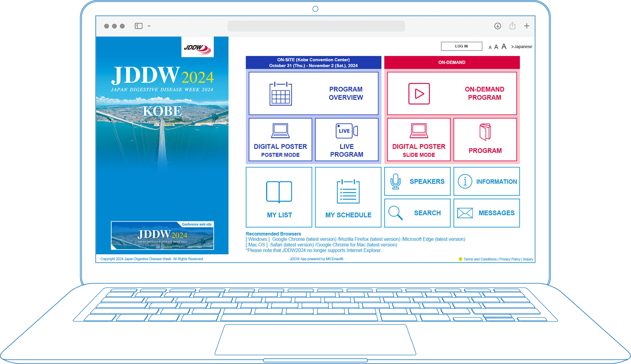Click the MY LIST label
This screenshot has width=631, height=364.
click(x=279, y=215)
